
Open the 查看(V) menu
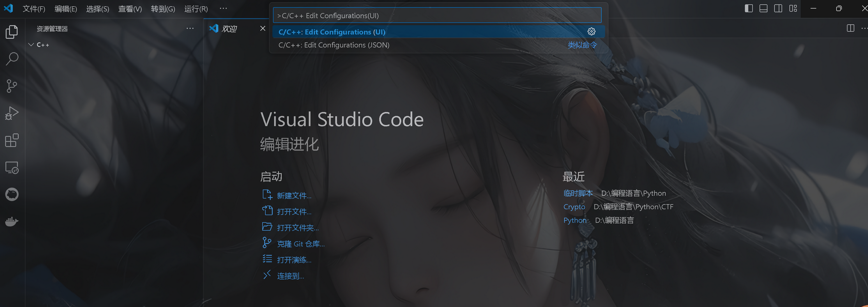click(x=130, y=9)
